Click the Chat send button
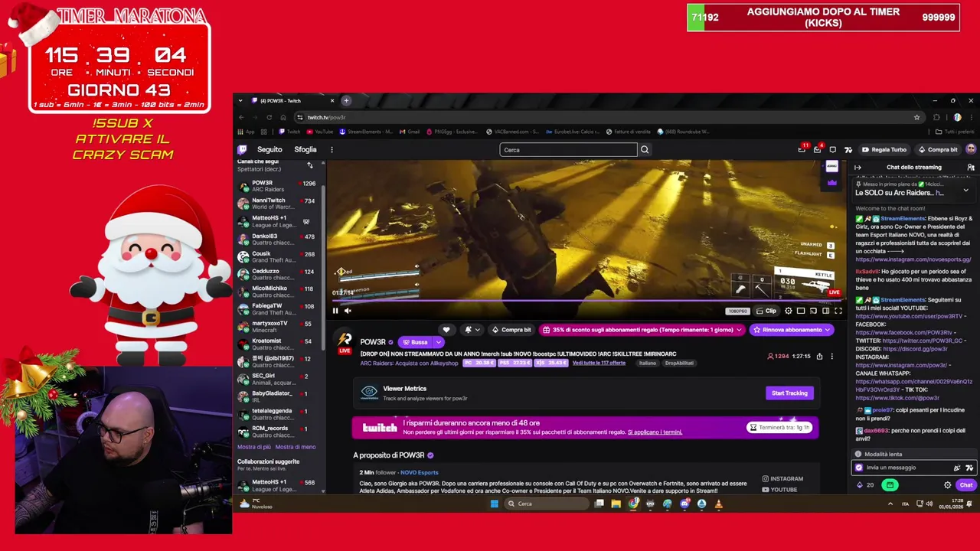Screen dimensions: 980x551 coord(965,485)
